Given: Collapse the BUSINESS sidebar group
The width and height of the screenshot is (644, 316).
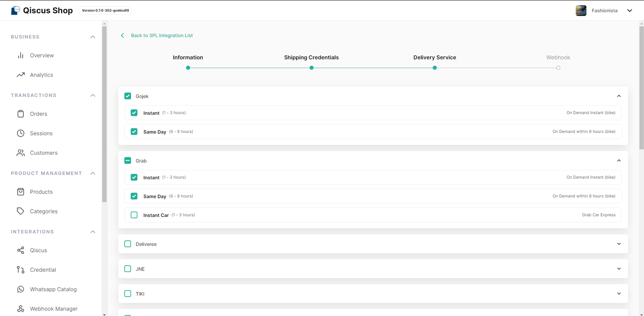Looking at the screenshot, I should click(x=93, y=37).
